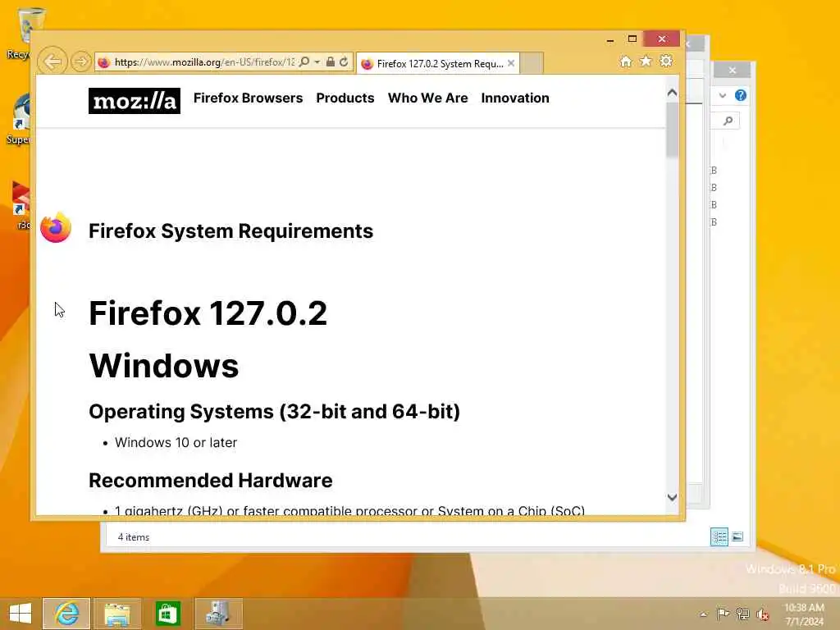
Task: Refresh the page with the reload icon
Action: pyautogui.click(x=344, y=62)
